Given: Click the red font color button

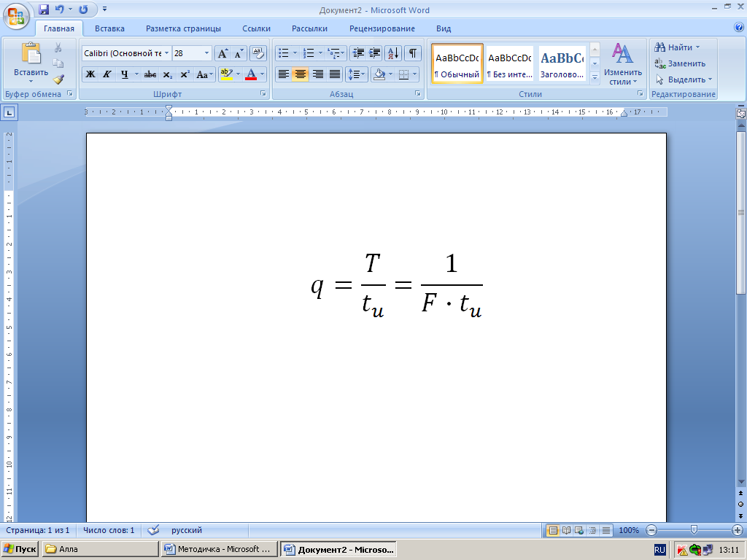Looking at the screenshot, I should [x=251, y=74].
